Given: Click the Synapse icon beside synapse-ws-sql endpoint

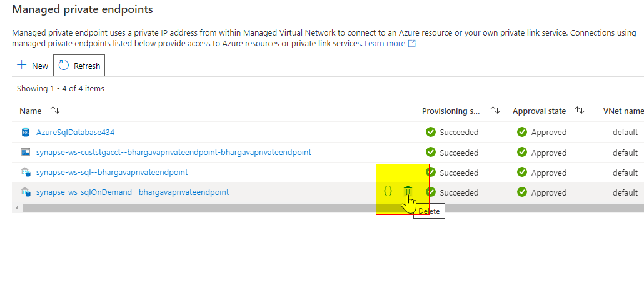Looking at the screenshot, I should coord(26,172).
